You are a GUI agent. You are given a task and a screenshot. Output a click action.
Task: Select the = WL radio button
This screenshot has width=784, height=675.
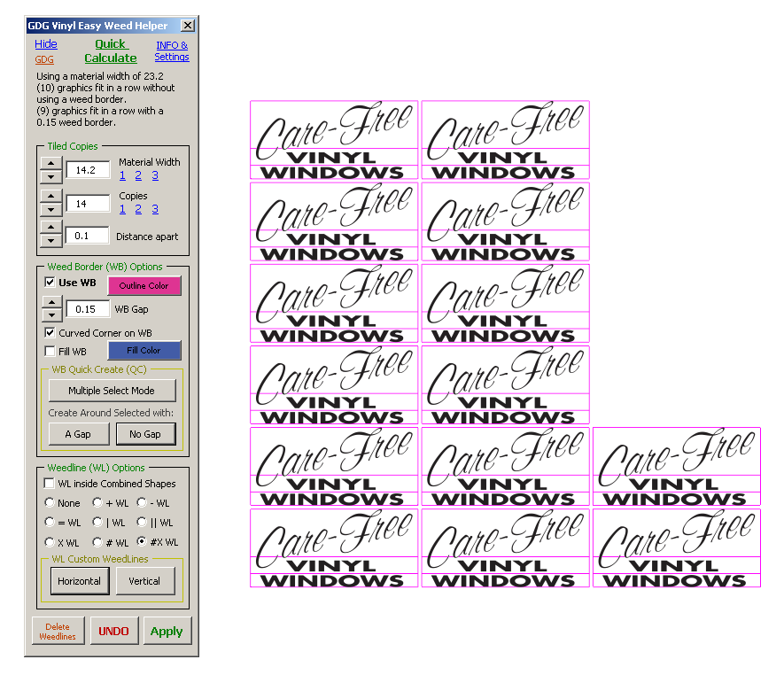click(x=50, y=522)
